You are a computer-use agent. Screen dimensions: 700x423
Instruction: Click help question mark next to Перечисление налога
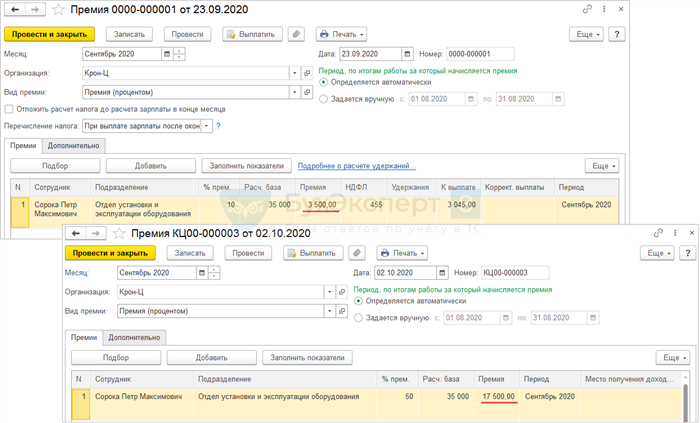[x=218, y=126]
